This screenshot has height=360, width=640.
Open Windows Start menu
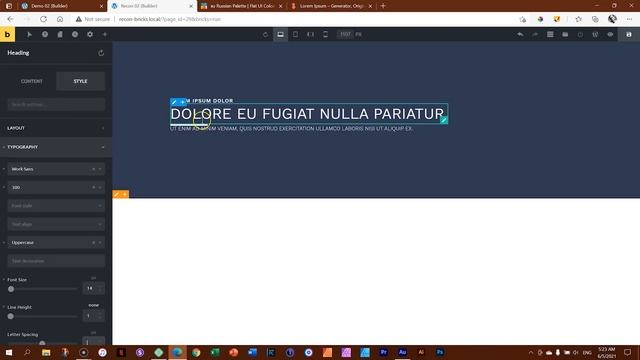pyautogui.click(x=8, y=352)
